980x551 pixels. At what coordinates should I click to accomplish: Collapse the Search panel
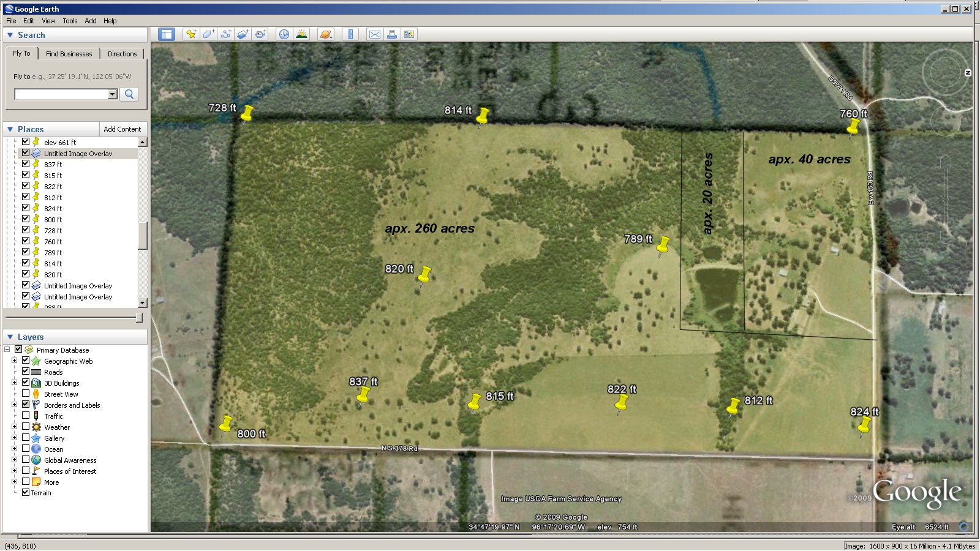coord(10,36)
